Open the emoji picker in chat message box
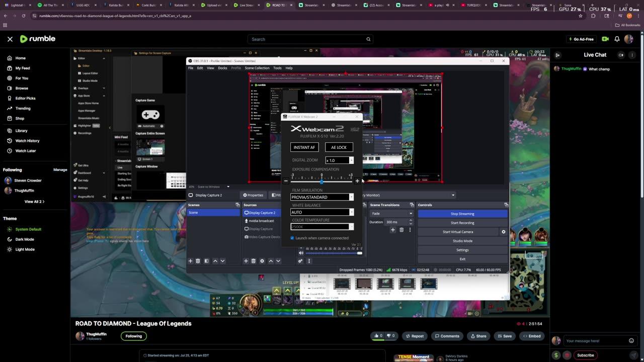Screen dimensions: 644x362 click(x=631, y=340)
